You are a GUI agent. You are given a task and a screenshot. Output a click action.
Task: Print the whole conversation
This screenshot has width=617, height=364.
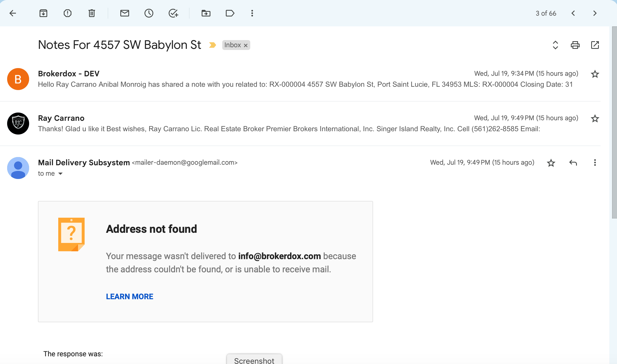click(575, 45)
